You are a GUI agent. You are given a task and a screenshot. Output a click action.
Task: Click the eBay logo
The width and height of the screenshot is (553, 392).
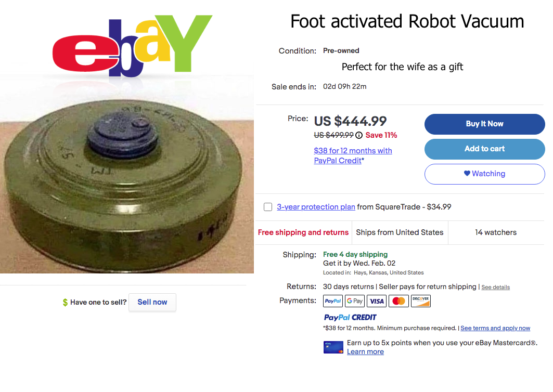(x=132, y=47)
